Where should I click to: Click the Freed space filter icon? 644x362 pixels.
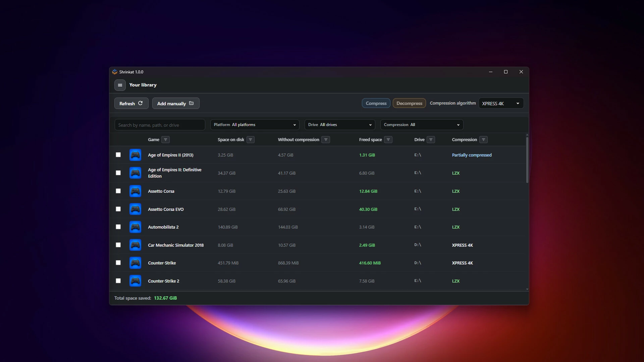click(388, 140)
